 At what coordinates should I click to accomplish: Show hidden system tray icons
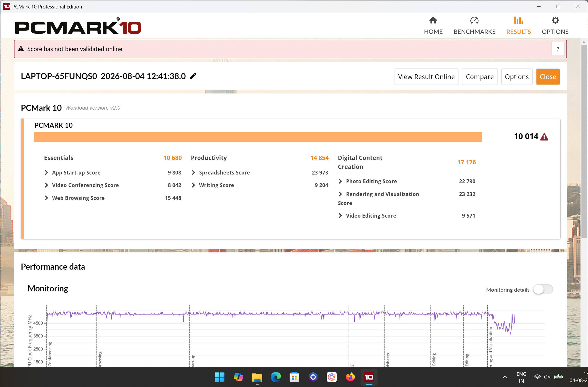pyautogui.click(x=505, y=377)
